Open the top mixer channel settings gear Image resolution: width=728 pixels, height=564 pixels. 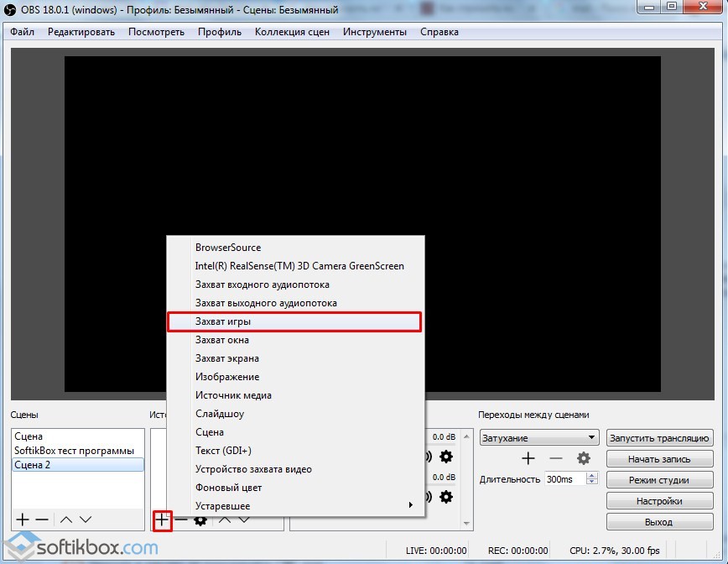446,457
